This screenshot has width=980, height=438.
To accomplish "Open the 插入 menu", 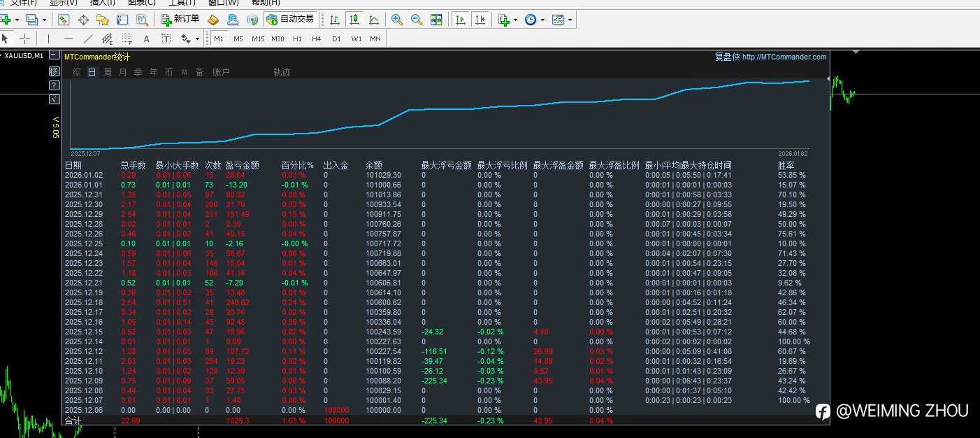I will click(103, 3).
